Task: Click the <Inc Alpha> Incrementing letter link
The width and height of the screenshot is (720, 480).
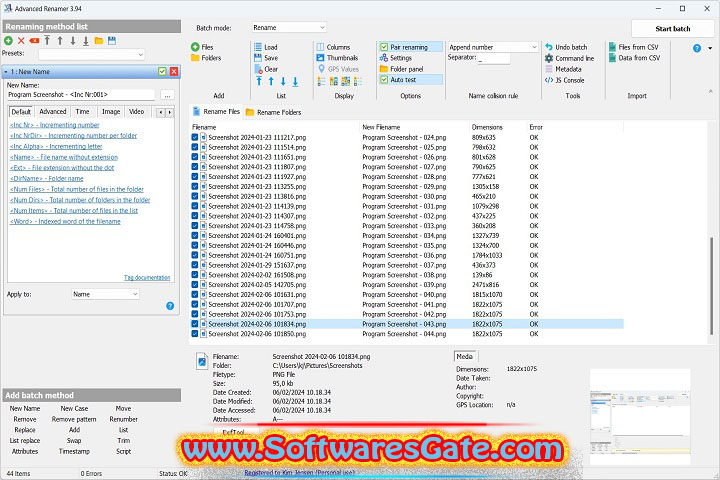Action: click(56, 147)
